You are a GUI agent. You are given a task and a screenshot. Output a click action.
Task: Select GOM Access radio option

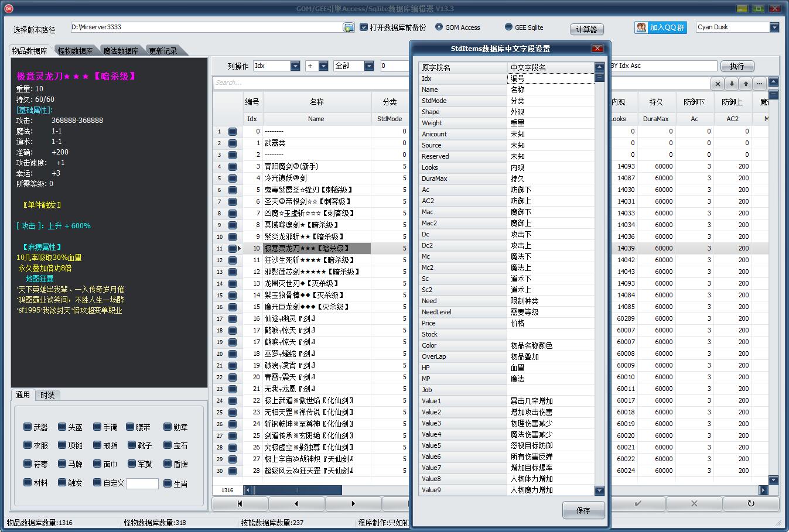(x=439, y=27)
